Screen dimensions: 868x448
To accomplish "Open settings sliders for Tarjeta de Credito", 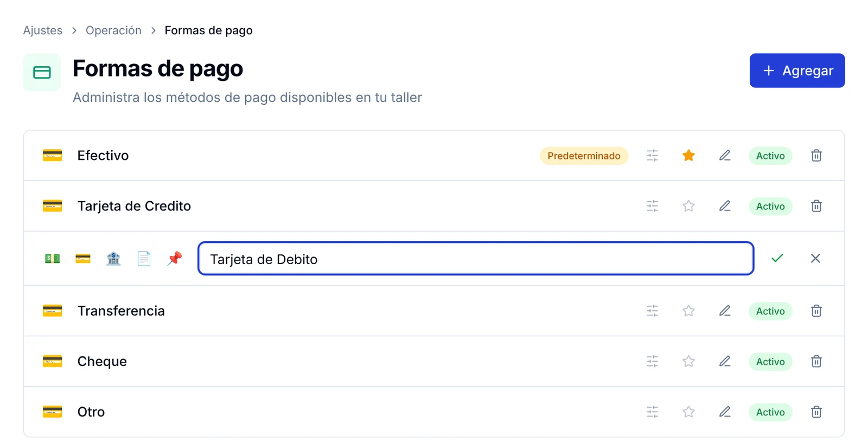I will (652, 206).
